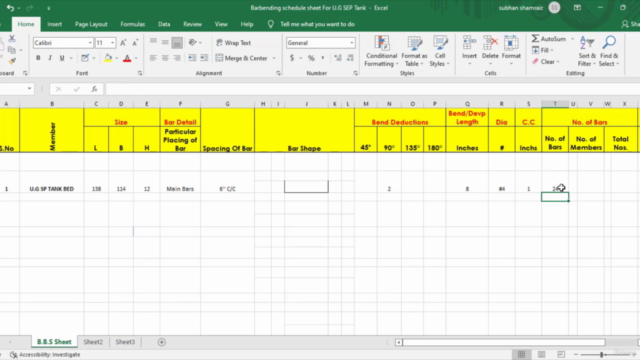640x360 pixels.
Task: Open Find & Select menu
Action: pyautogui.click(x=609, y=51)
